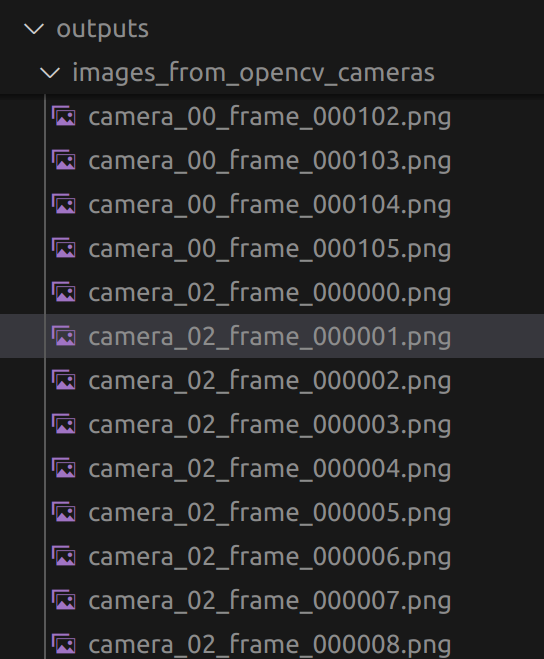Click image icon of camera_00_frame_000105.png
The image size is (544, 659).
coord(64,248)
